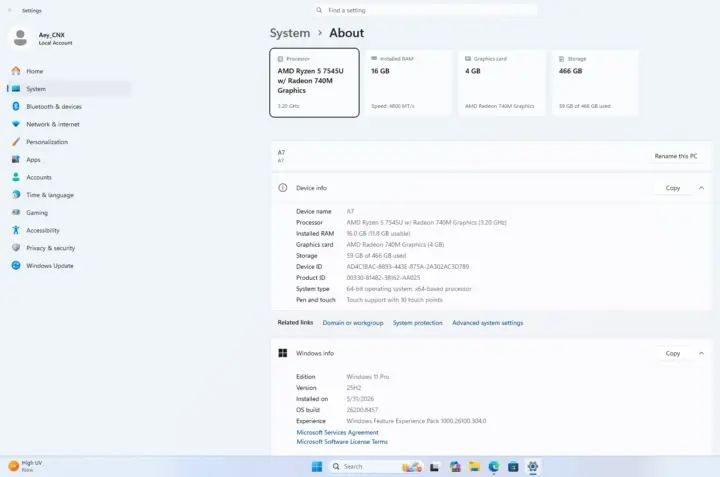Open the High UV weather widget
720x477 pixels.
[x=26, y=466]
